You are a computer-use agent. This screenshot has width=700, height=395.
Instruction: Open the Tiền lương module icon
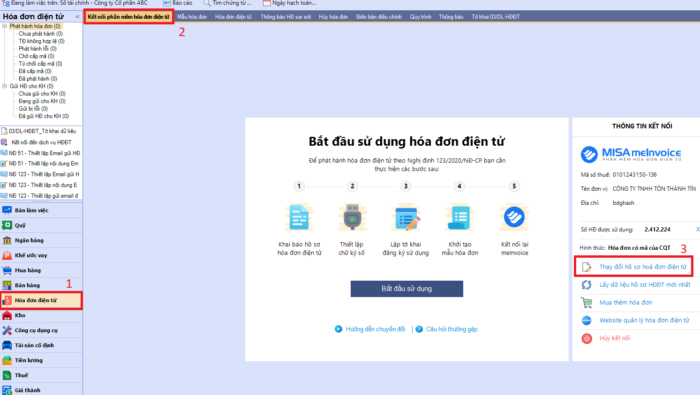[x=7, y=360]
